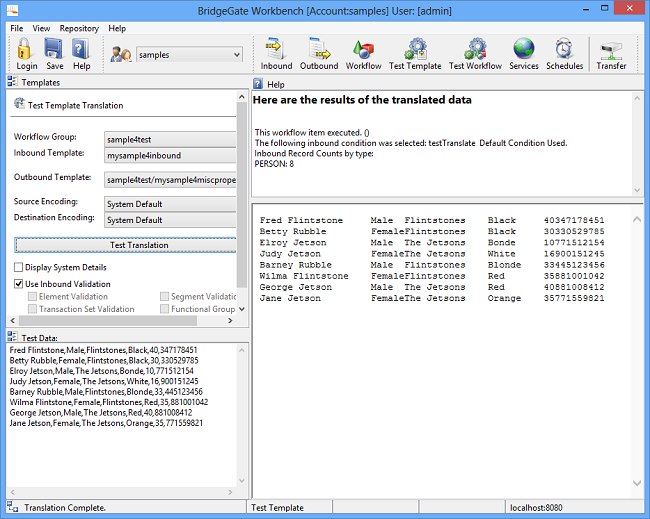Click the Help panel question mark icon
The image size is (650, 519).
coord(258,84)
